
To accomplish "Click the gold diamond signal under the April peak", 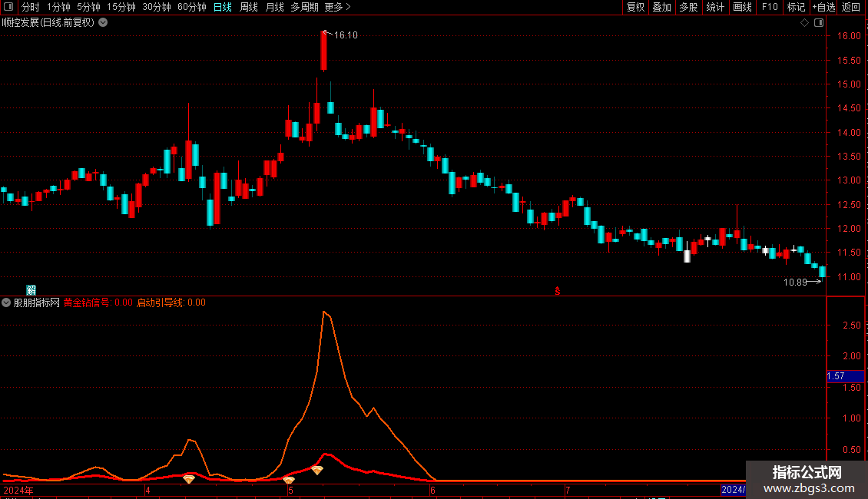I will 189,479.
